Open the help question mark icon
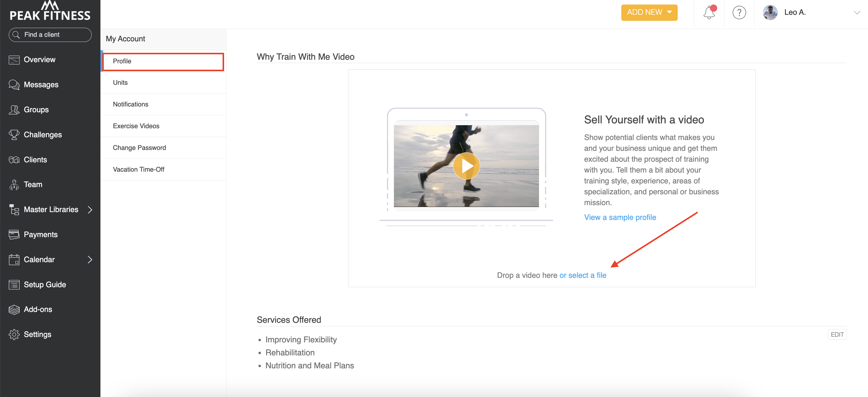 click(x=739, y=13)
